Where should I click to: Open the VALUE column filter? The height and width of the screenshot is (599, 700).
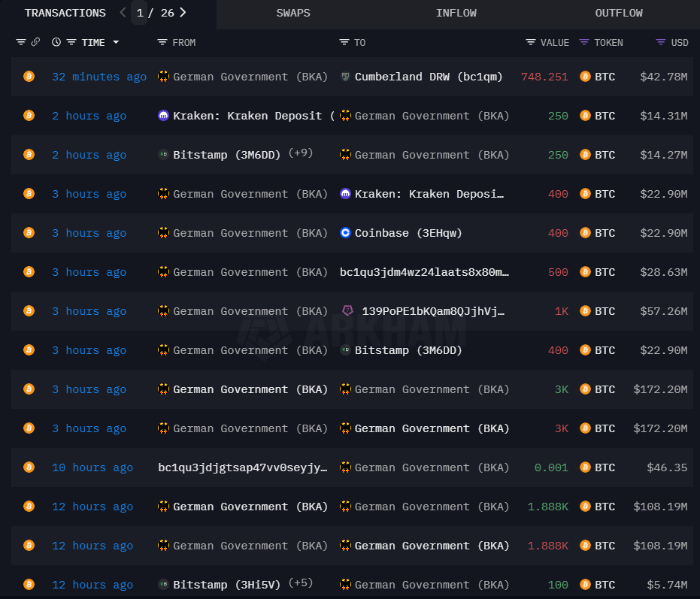tap(531, 43)
